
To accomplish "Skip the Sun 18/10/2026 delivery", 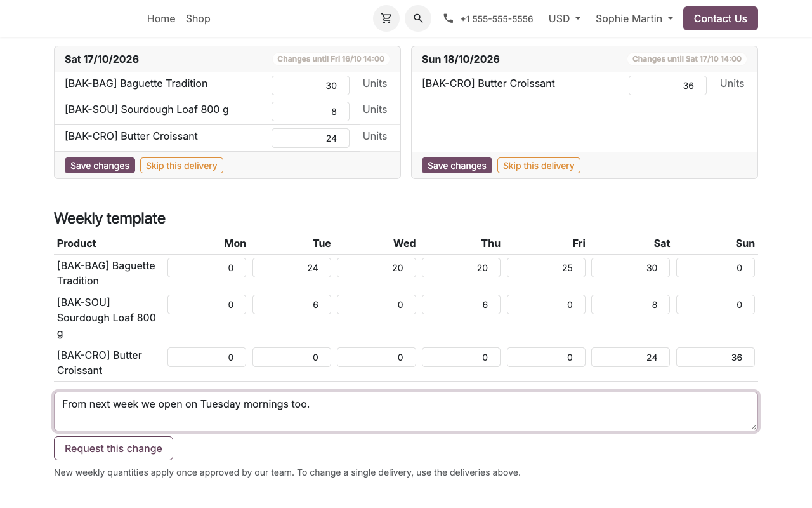I will pyautogui.click(x=539, y=166).
